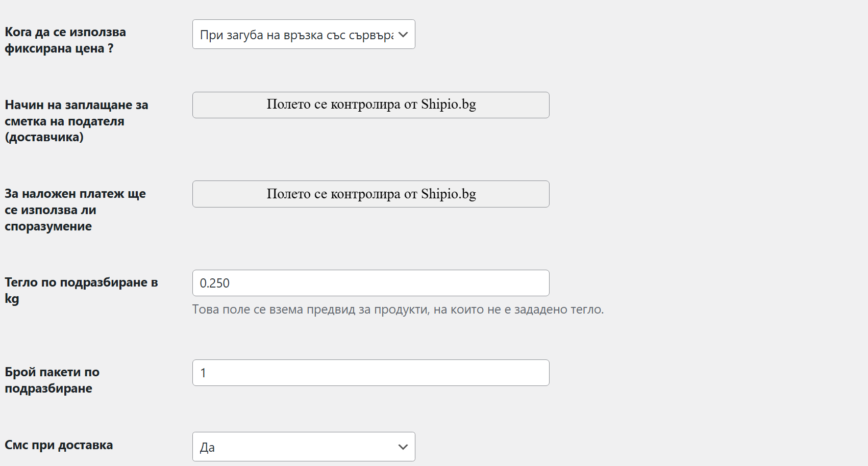Image resolution: width=868 pixels, height=466 pixels.
Task: Click the label 'Начин на заплащане за сметка на подателя'
Action: (x=77, y=121)
